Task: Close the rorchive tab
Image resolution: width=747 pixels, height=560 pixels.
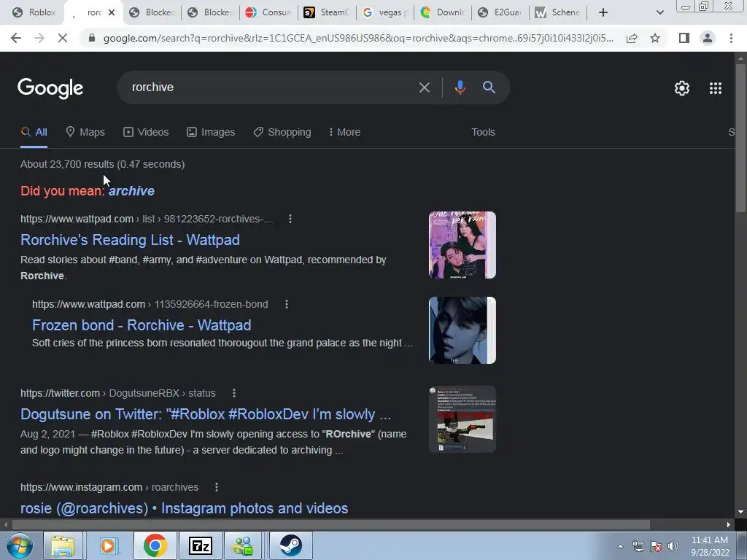Action: tap(112, 12)
